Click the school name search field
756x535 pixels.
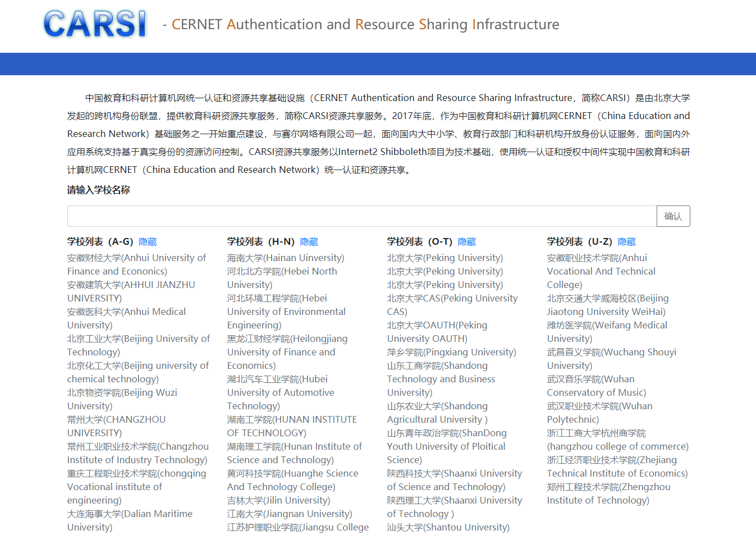(361, 216)
